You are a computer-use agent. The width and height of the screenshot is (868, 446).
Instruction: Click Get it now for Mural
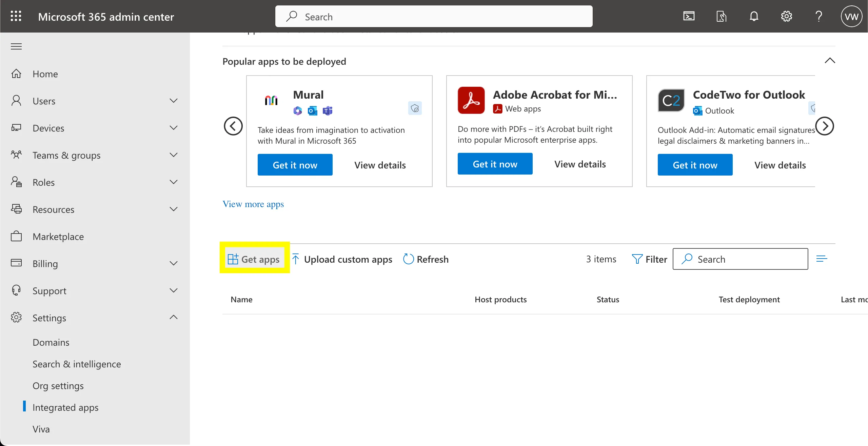[x=295, y=165]
